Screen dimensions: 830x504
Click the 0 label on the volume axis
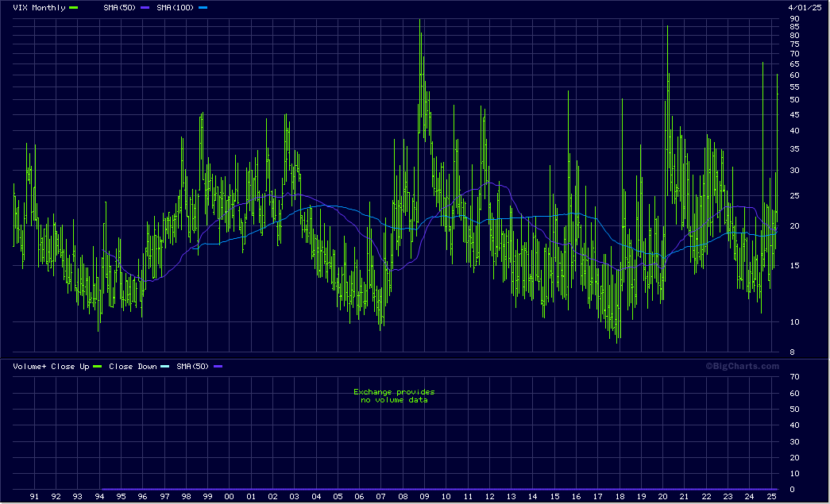click(x=792, y=489)
